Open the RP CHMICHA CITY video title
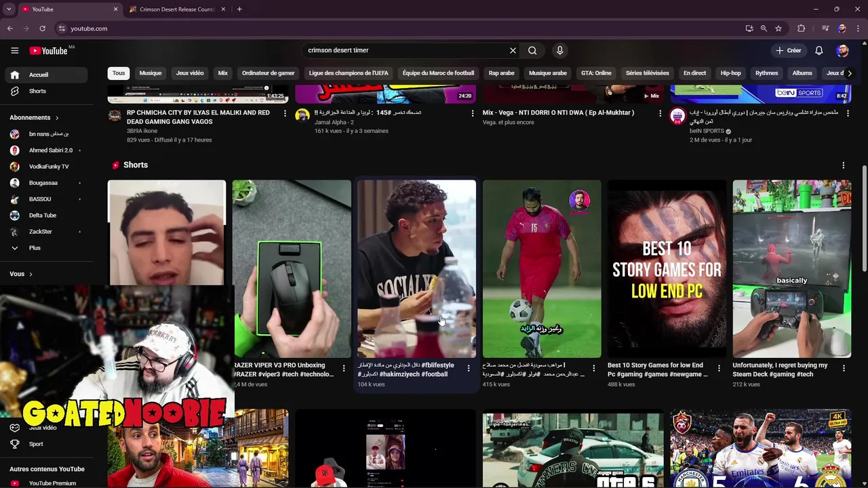The image size is (868, 488). click(198, 117)
